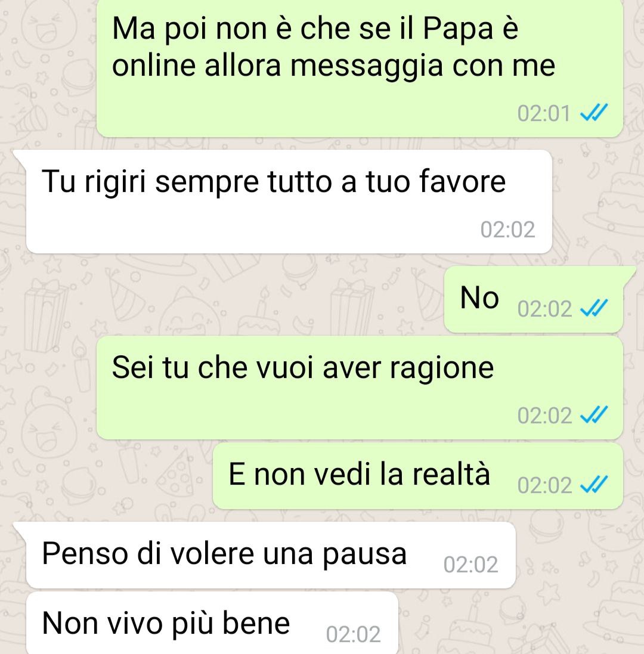644x654 pixels.
Task: Click the timestamp beside Non vivo più bene
Action: point(353,634)
